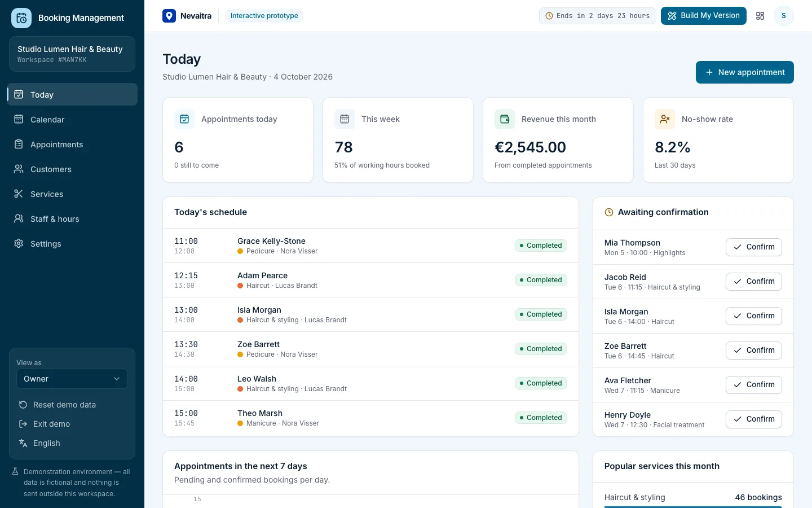Expand the View as chevron arrow
812x508 pixels.
pos(117,379)
